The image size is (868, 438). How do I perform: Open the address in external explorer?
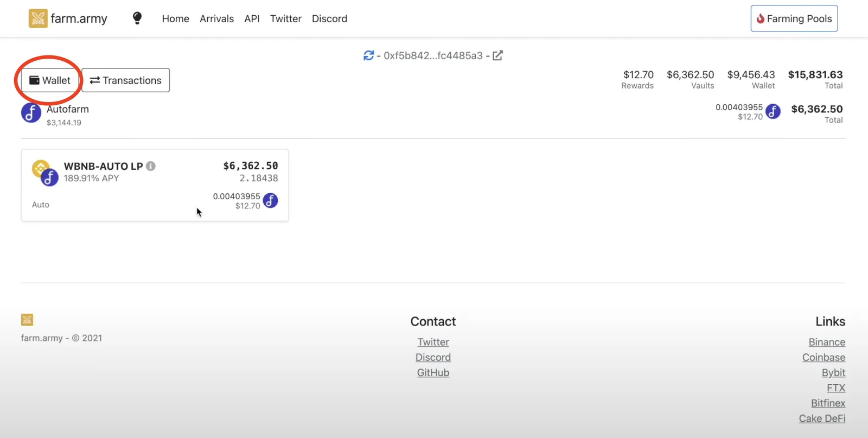[497, 55]
